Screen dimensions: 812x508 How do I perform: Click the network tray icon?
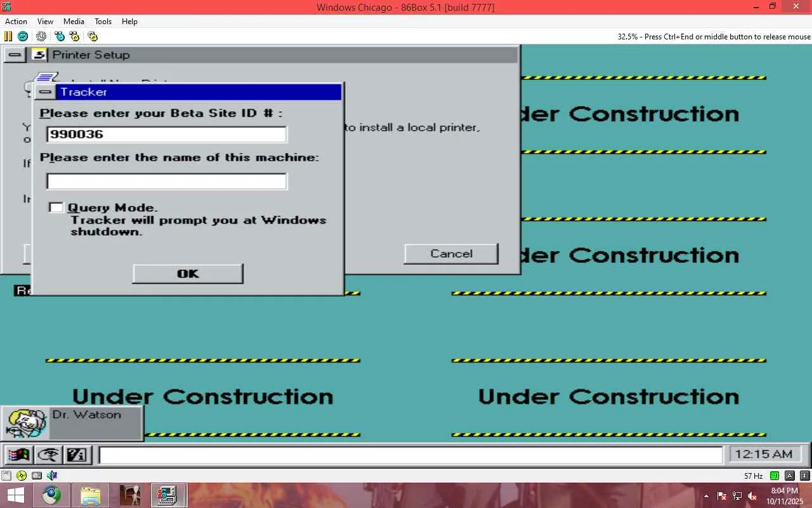737,496
